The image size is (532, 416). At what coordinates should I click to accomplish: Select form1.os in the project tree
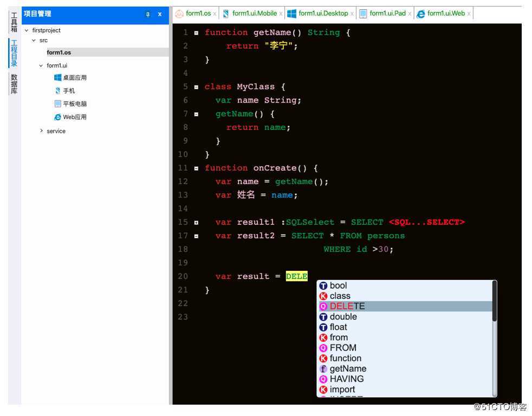point(59,53)
